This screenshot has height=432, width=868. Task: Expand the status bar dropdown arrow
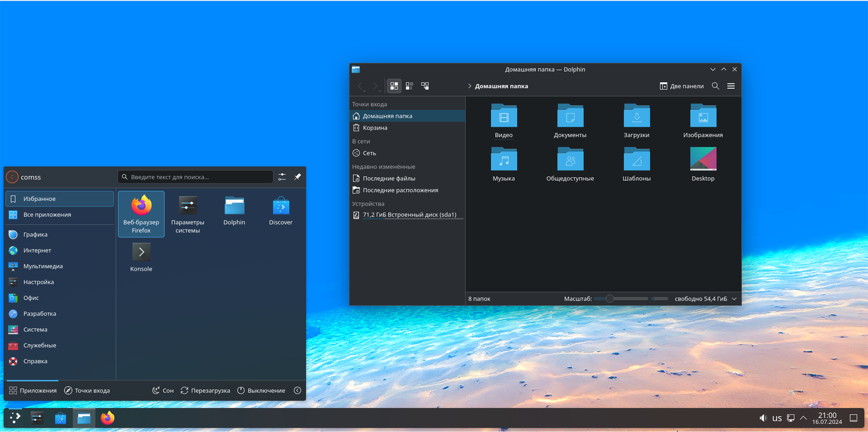coord(734,299)
